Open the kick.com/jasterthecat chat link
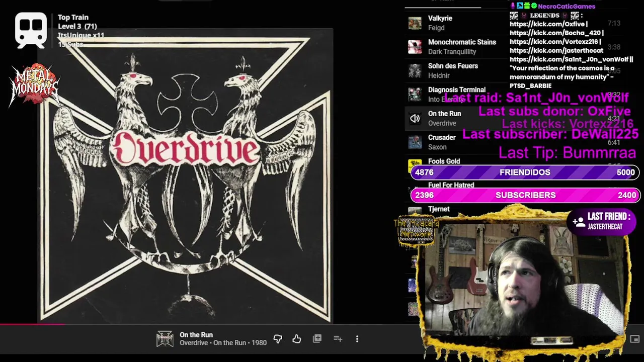Screen dimensions: 644x362 click(x=556, y=51)
